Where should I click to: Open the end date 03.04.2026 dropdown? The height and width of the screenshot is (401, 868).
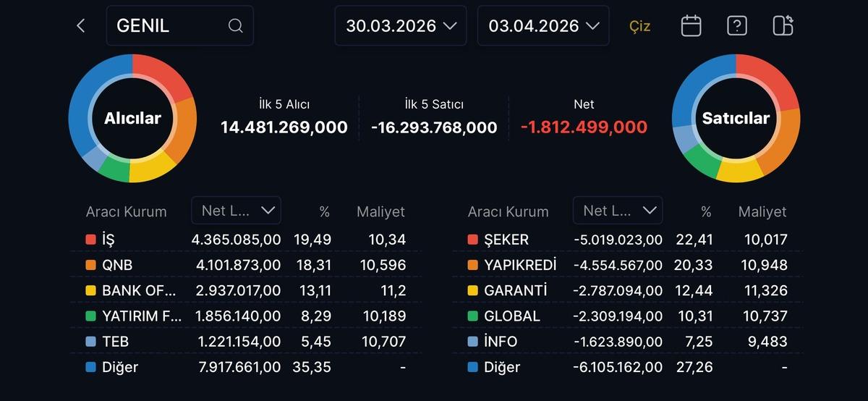pyautogui.click(x=543, y=26)
